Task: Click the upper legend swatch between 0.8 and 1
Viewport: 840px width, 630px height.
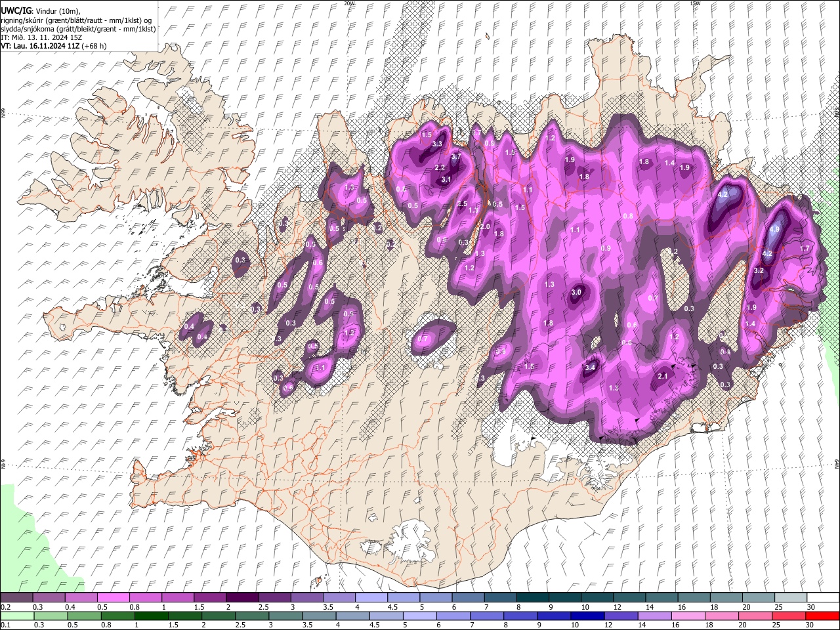Action: tap(145, 597)
